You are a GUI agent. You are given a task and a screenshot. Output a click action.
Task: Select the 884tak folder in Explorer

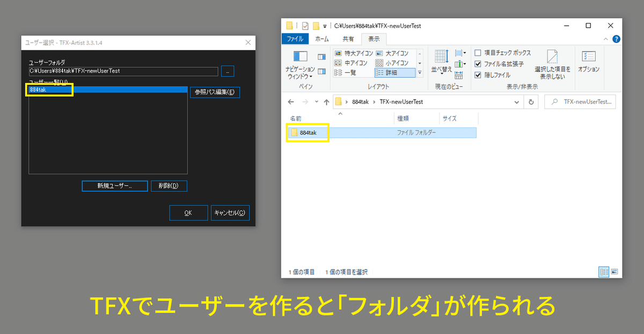(382, 132)
